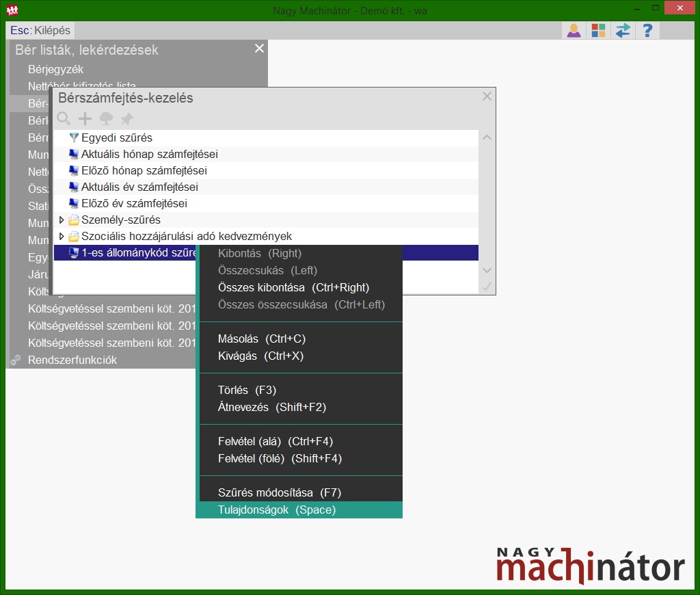Click the tree icon in dialog toolbar
The width and height of the screenshot is (700, 595).
(106, 119)
